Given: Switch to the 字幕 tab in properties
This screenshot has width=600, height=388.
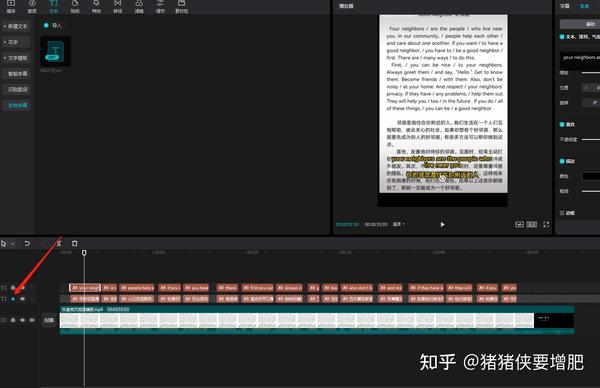Looking at the screenshot, I should tap(565, 6).
